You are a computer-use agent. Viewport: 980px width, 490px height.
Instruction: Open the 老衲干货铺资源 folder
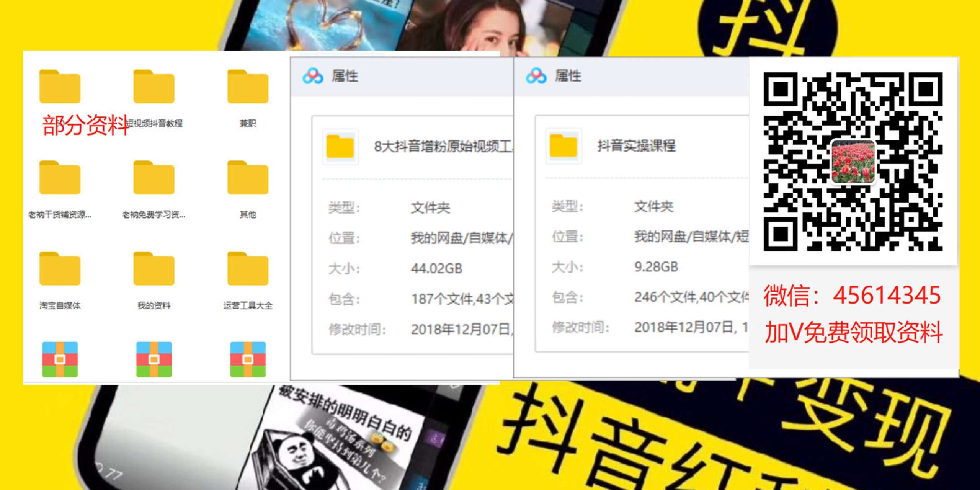point(60,178)
